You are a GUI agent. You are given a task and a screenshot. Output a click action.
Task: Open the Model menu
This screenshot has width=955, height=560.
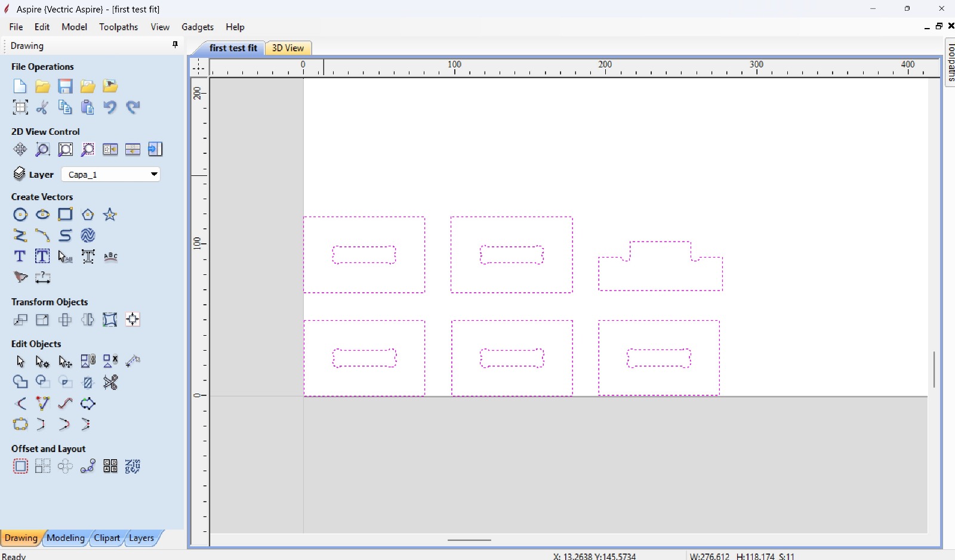coord(74,27)
